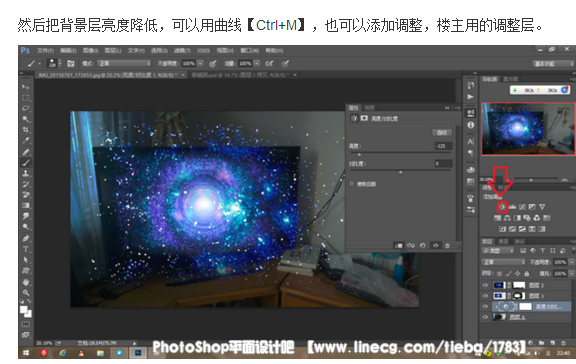576x364 pixels.
Task: Hide the 背景 layer
Action: [486, 317]
